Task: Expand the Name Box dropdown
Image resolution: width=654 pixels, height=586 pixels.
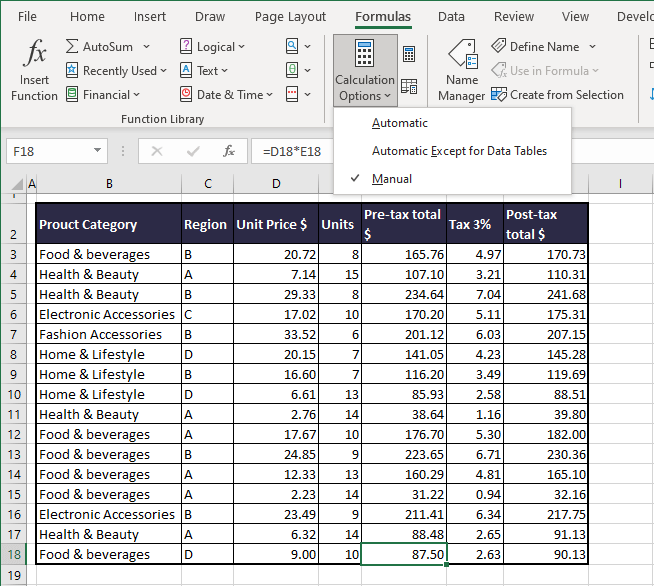Action: pyautogui.click(x=97, y=151)
